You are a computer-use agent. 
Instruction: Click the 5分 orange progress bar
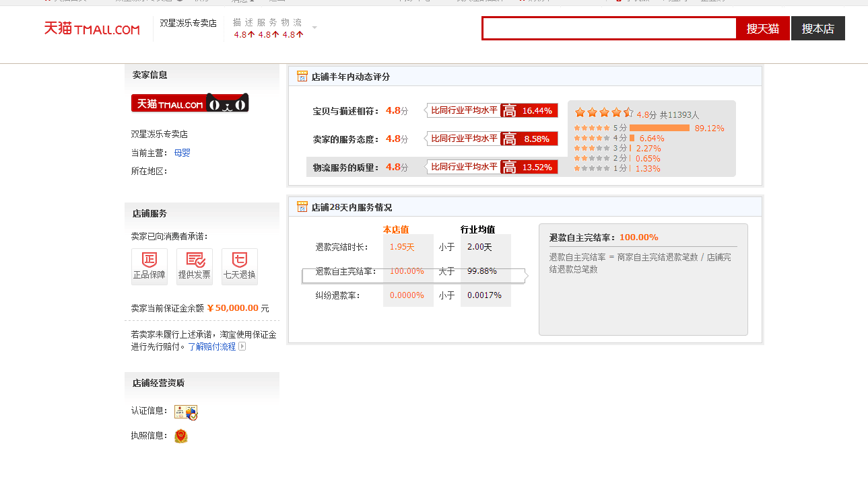pyautogui.click(x=659, y=128)
